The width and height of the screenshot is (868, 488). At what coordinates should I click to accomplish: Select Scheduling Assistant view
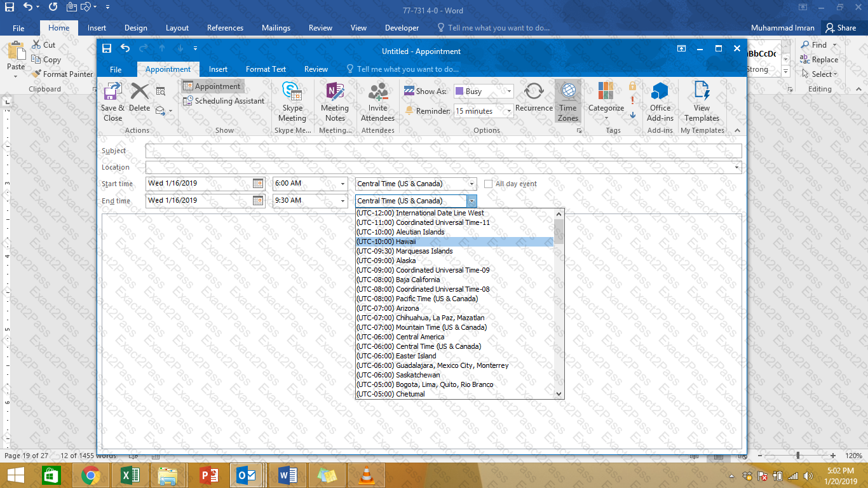(x=224, y=101)
